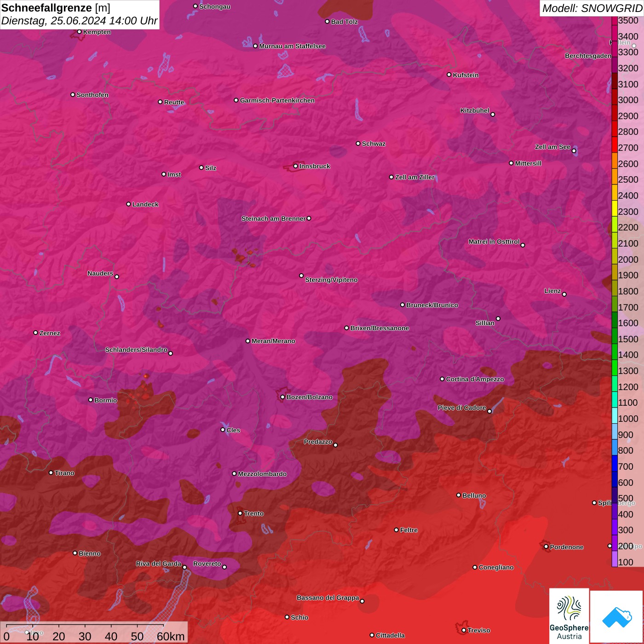
Task: Click the '60km' scale bar label
Action: [x=171, y=636]
